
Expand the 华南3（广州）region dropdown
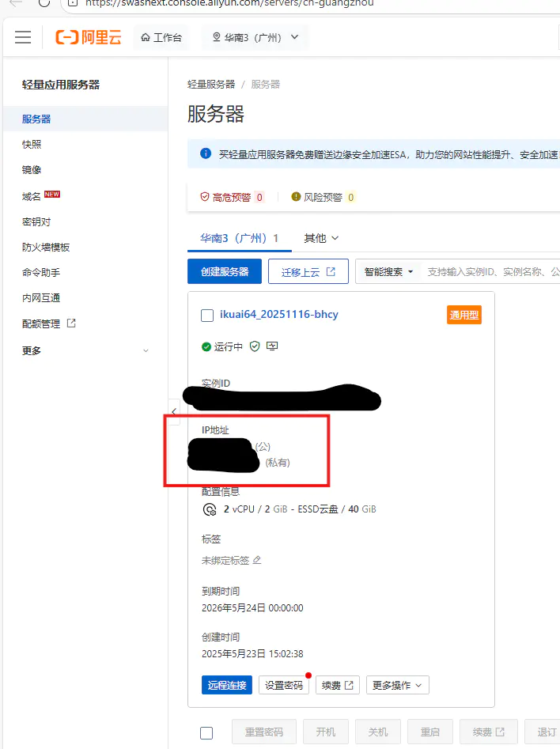(255, 37)
